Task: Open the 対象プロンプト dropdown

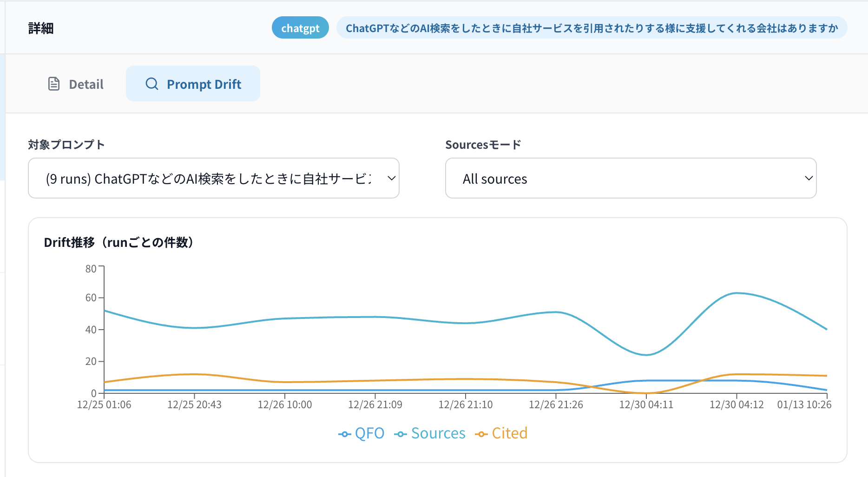Action: pos(213,178)
